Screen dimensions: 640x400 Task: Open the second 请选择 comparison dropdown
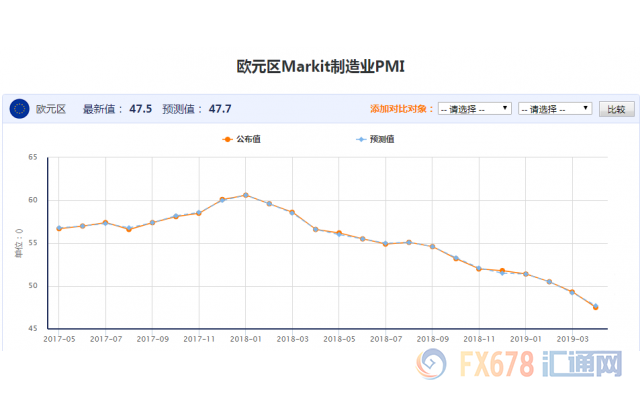(x=555, y=109)
